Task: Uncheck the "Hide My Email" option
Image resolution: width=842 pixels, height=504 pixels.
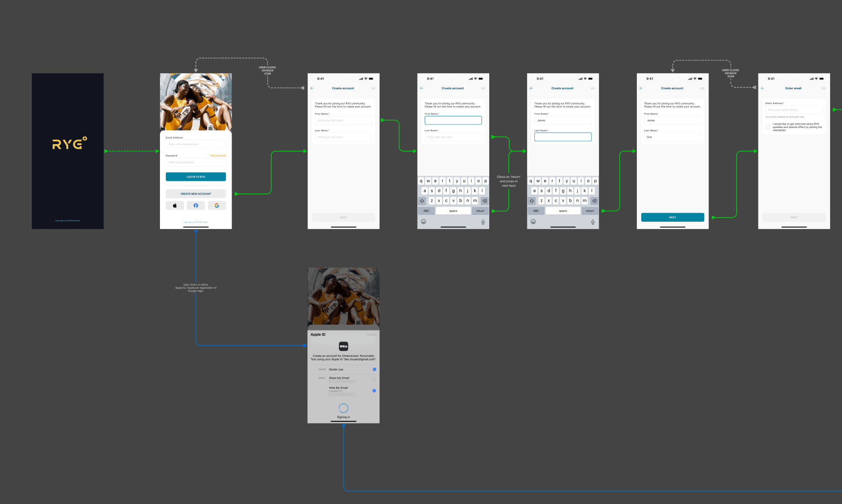Action: 374,390
